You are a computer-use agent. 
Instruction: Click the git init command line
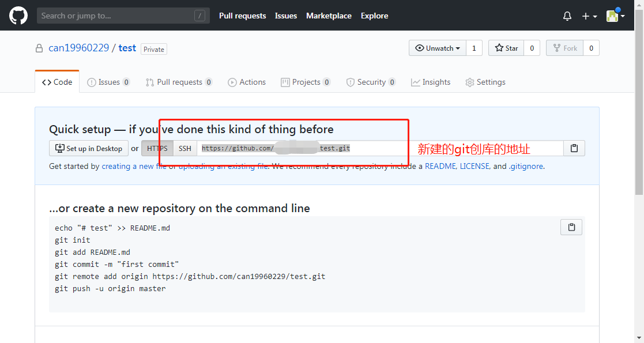[x=72, y=240]
